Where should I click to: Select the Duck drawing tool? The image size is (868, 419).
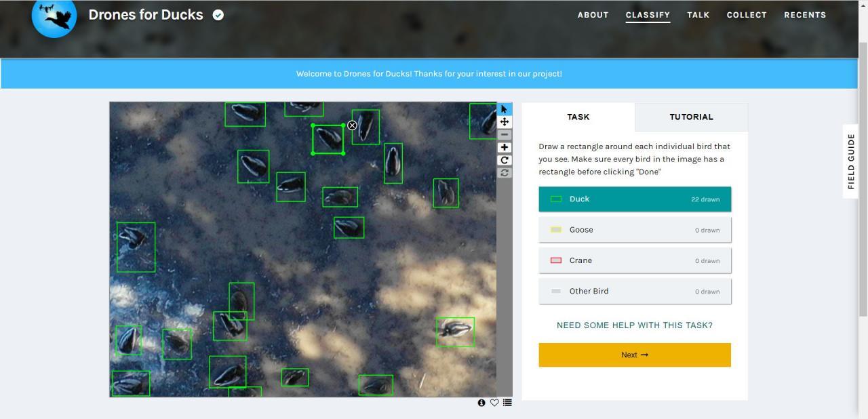point(635,199)
